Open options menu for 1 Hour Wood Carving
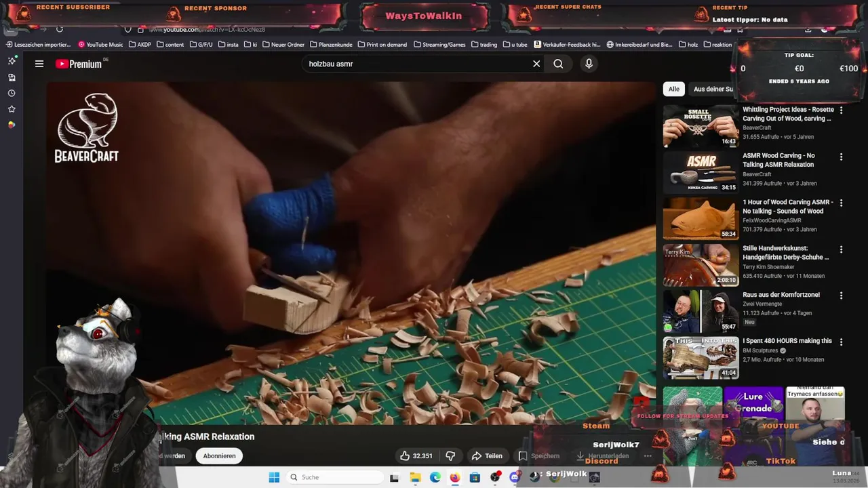Image resolution: width=868 pixels, height=488 pixels. click(x=841, y=203)
